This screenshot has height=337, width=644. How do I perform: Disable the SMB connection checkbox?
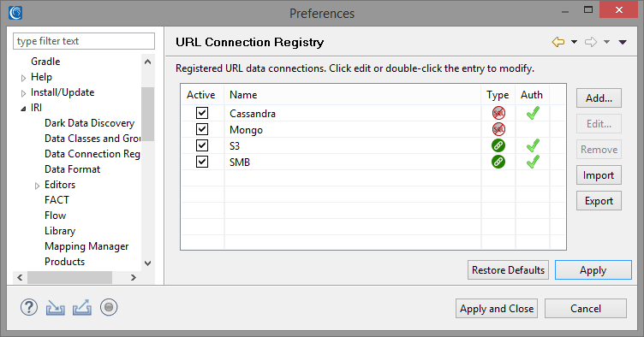pyautogui.click(x=202, y=162)
